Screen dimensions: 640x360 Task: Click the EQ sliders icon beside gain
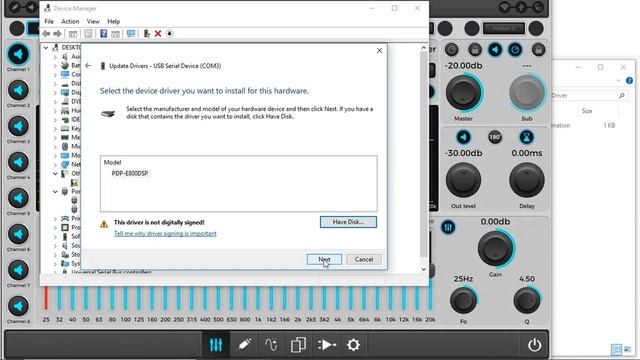448,227
